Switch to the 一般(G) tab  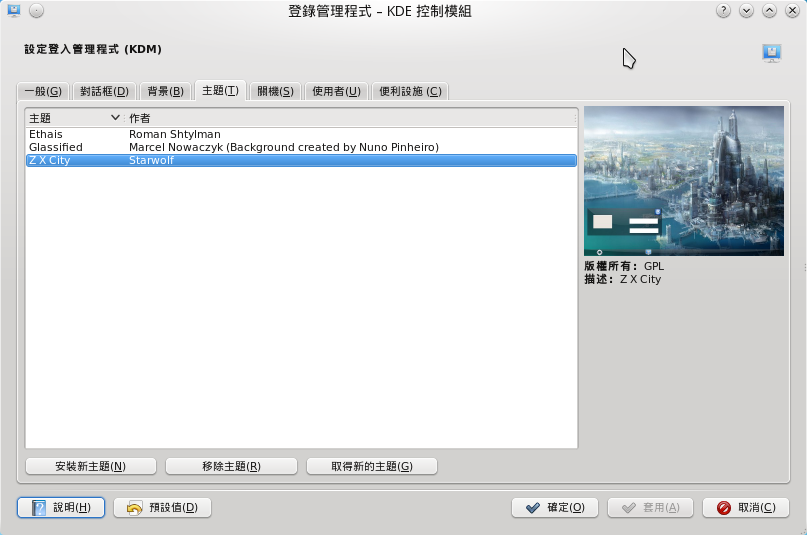[x=43, y=91]
